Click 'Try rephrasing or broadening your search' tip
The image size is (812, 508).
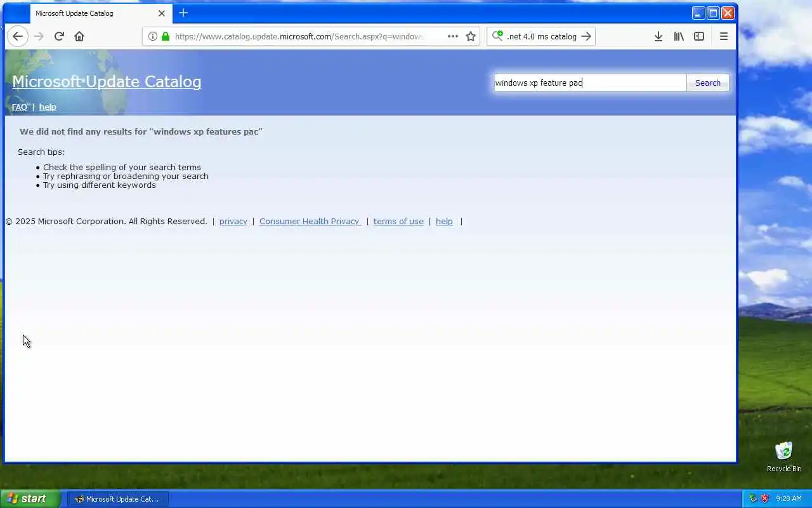(x=126, y=176)
